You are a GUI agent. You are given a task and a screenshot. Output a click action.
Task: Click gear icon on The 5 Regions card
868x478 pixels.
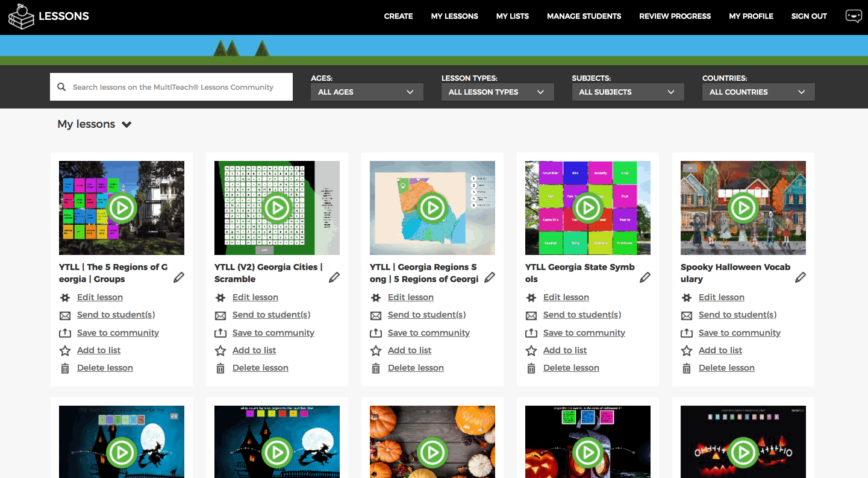click(x=65, y=298)
